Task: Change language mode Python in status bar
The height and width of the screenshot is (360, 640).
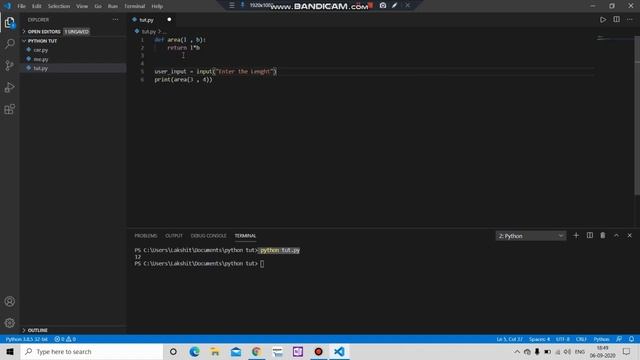Action: click(x=601, y=339)
